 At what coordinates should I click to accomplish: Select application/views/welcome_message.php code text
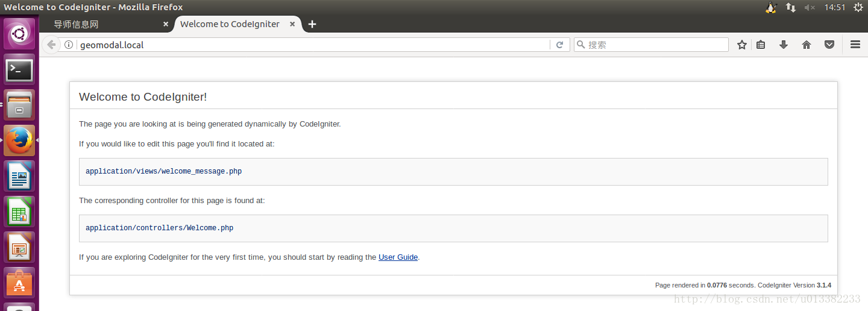coord(163,171)
